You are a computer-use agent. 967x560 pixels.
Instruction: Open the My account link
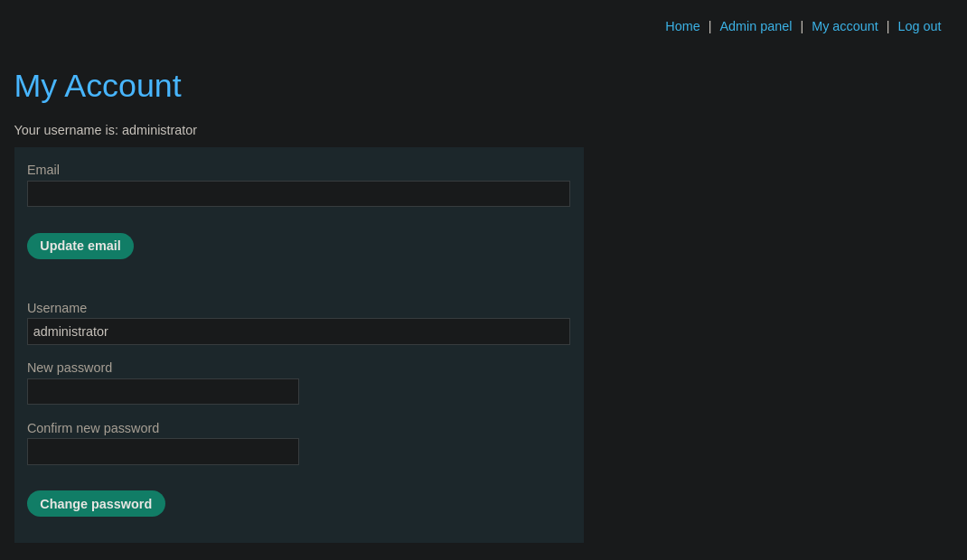point(844,26)
